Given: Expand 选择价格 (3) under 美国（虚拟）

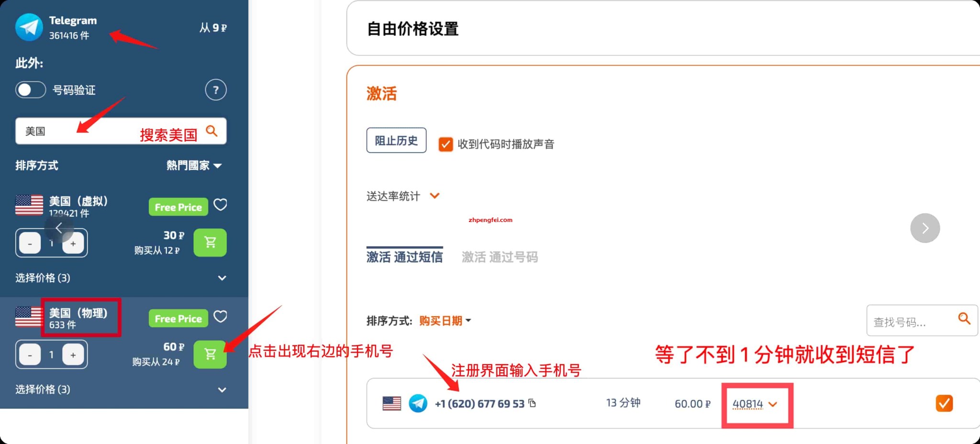Looking at the screenshot, I should [121, 278].
